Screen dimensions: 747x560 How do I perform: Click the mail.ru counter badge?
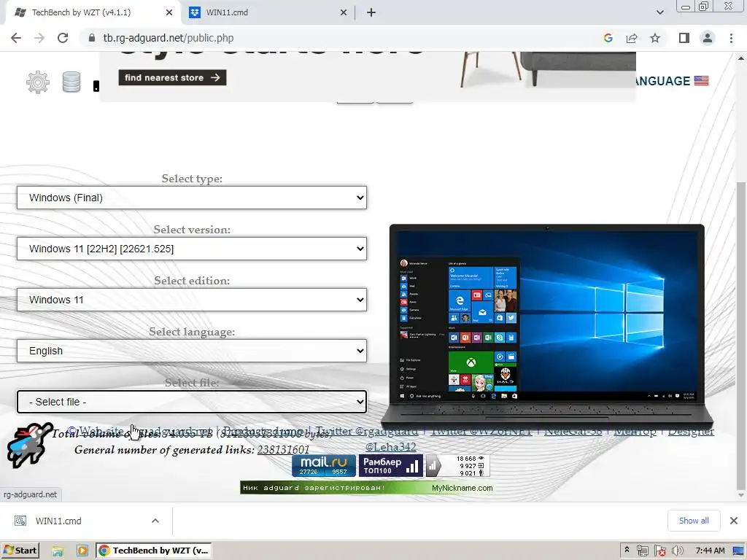tap(324, 466)
